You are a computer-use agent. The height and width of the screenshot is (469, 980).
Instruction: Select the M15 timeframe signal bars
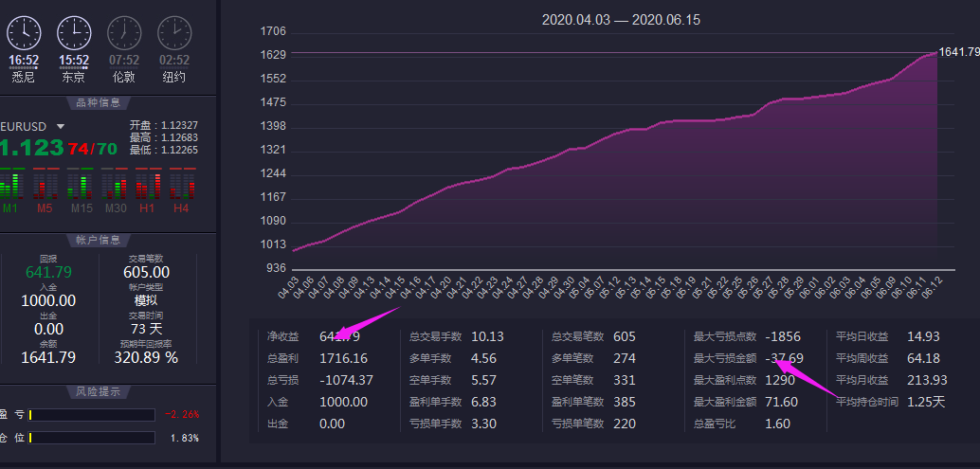[81, 184]
